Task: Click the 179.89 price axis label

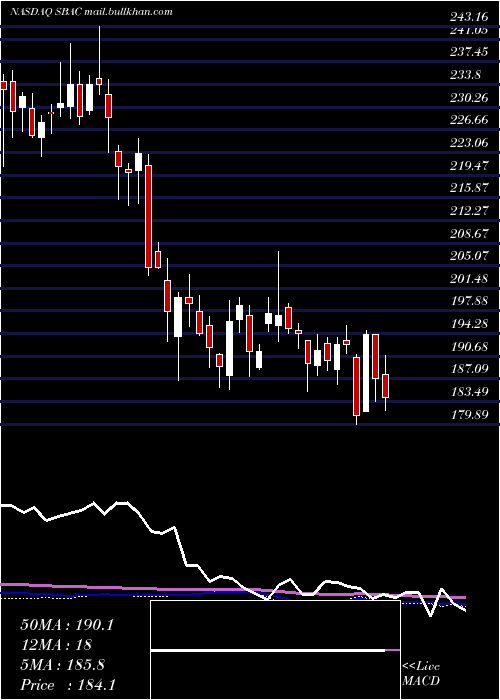Action: click(x=469, y=415)
